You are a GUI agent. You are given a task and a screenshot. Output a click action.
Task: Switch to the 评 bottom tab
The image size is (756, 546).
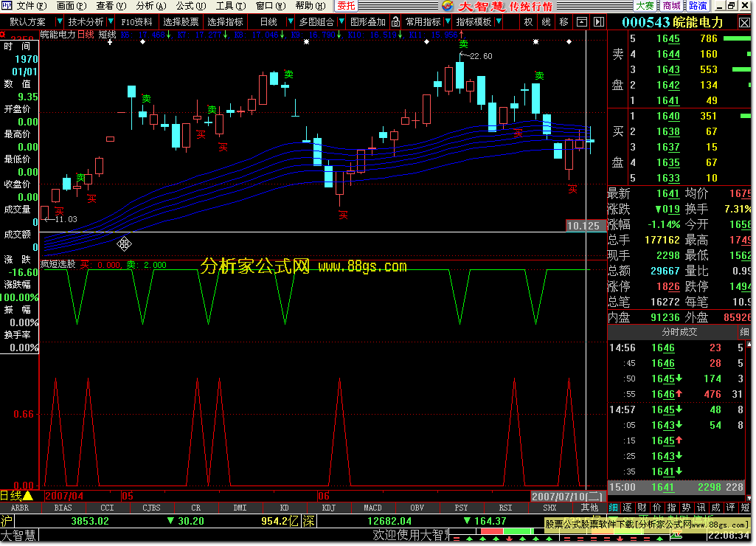[x=730, y=508]
